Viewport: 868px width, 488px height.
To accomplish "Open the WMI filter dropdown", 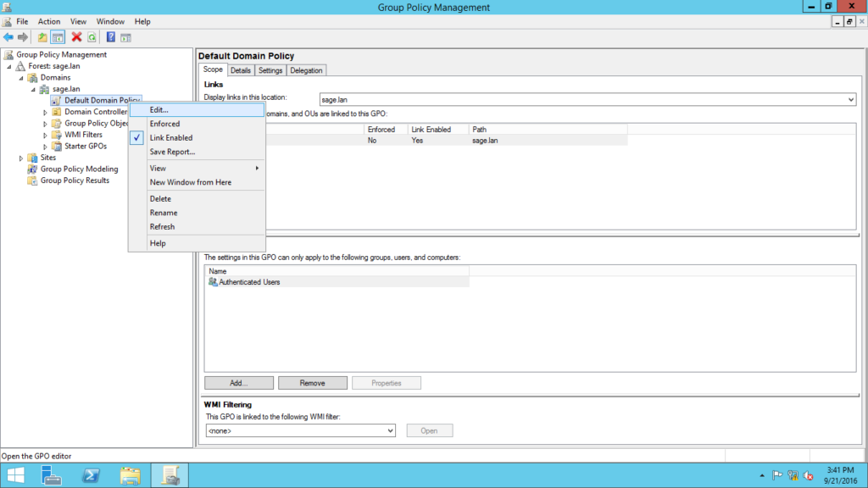I will 390,430.
